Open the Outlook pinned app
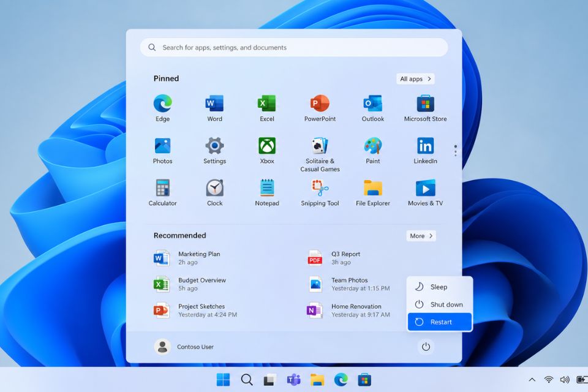 click(x=373, y=108)
